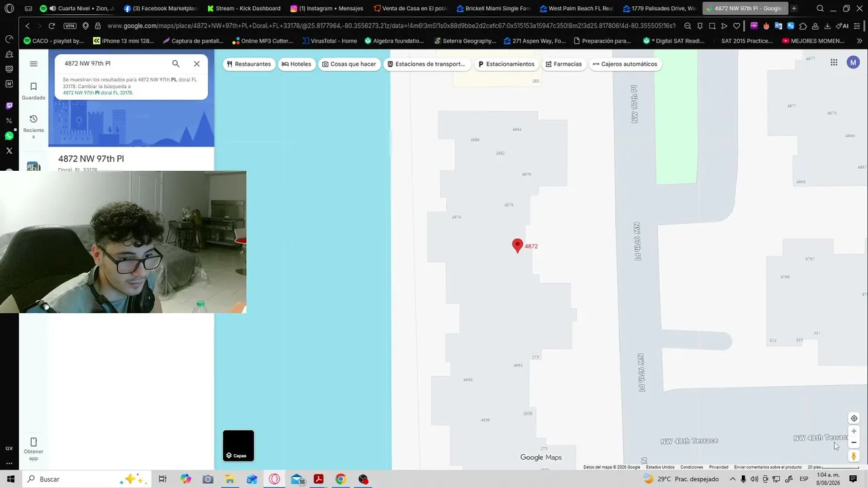Image resolution: width=868 pixels, height=488 pixels.
Task: Click Enviar comentarios sobre el producto
Action: coord(768,467)
